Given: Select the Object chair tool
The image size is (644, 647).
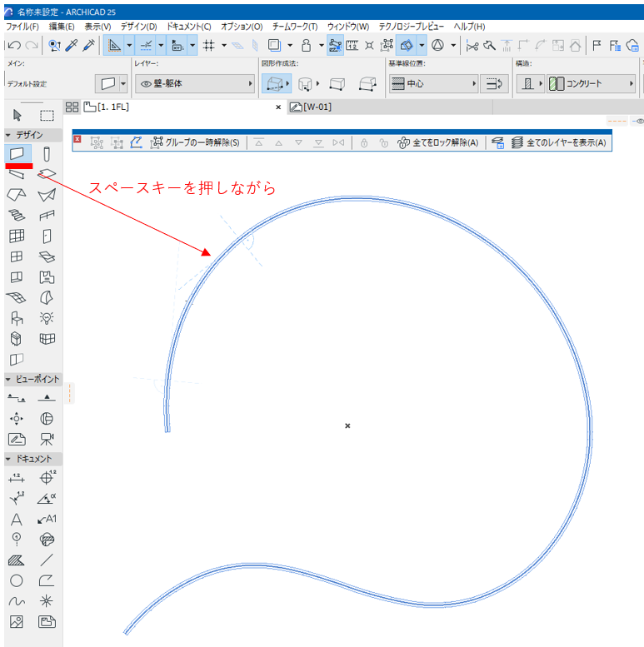Looking at the screenshot, I should [x=17, y=318].
